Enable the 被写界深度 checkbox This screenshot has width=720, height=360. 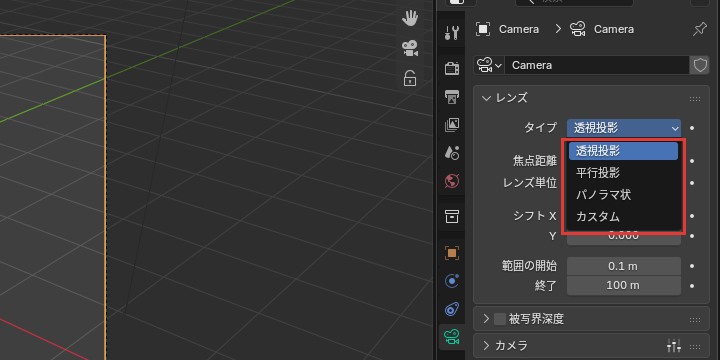[x=500, y=319]
